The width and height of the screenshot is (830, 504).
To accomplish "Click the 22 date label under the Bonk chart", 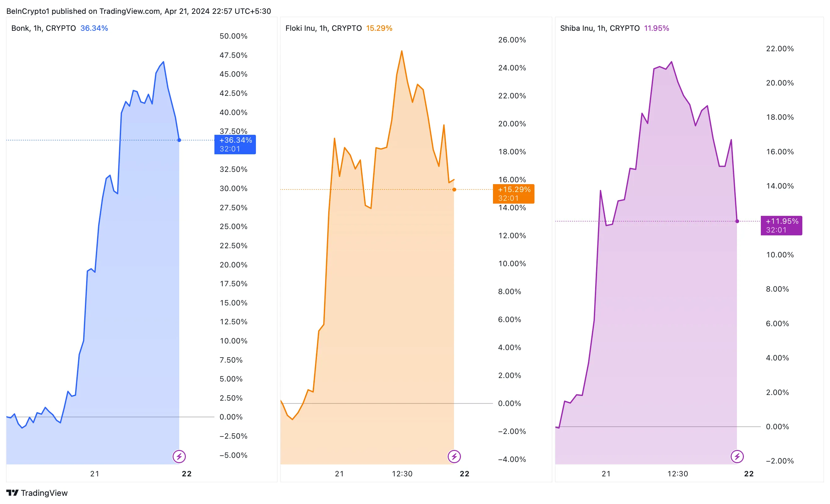I will point(187,474).
